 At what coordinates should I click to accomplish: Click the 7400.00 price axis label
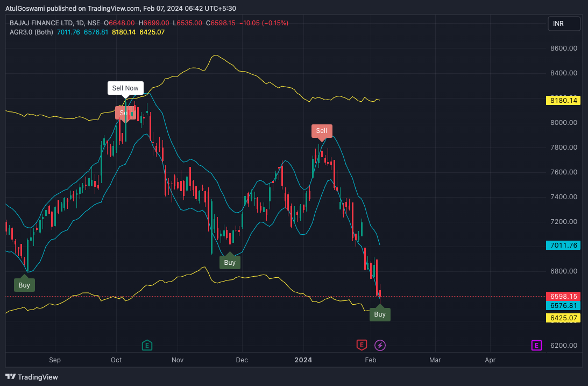point(564,197)
